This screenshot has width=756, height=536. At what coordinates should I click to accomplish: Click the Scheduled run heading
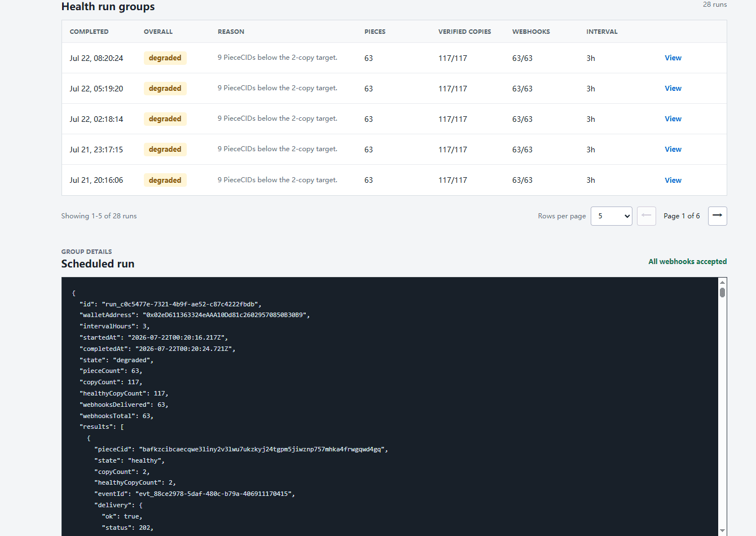point(98,264)
